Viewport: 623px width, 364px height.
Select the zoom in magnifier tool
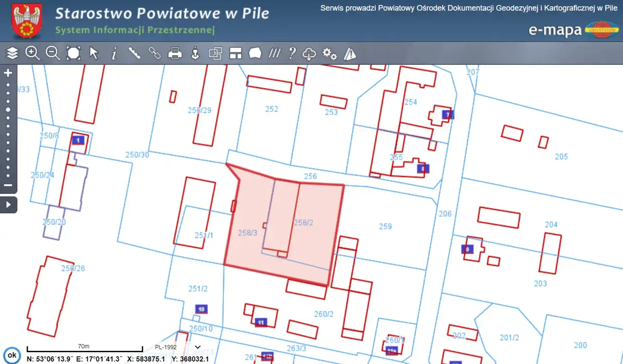pos(33,53)
